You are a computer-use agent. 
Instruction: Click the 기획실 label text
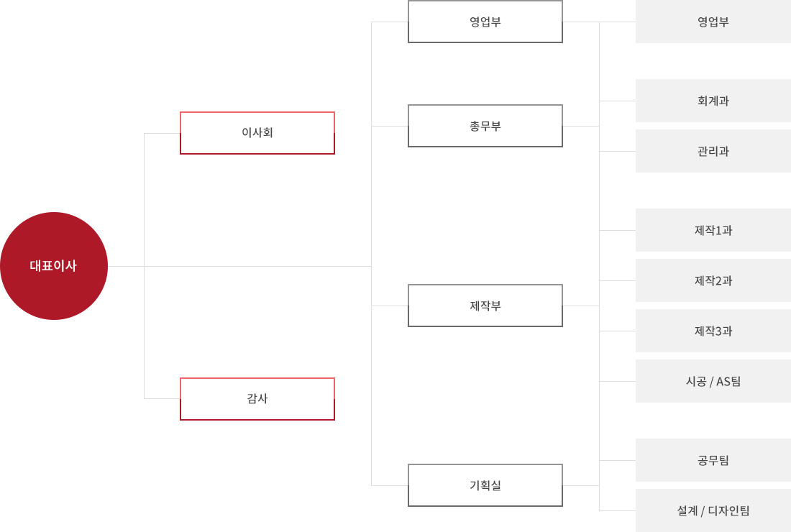point(485,485)
